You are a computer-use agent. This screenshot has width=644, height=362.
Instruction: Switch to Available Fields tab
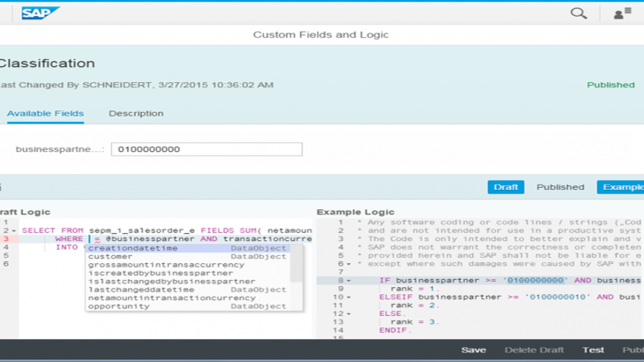pyautogui.click(x=45, y=113)
